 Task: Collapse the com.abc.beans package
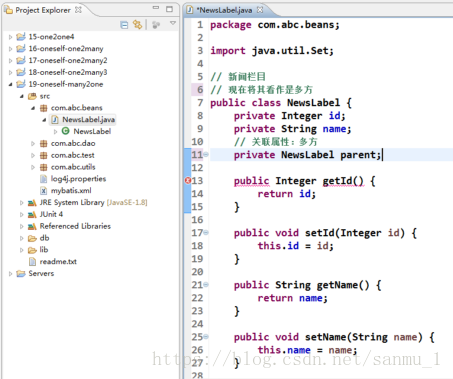33,108
